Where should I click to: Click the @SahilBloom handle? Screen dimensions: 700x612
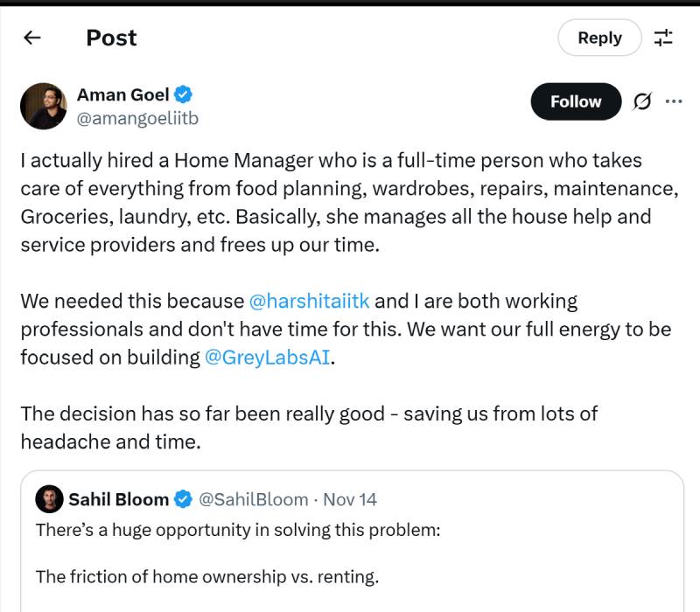[x=254, y=499]
